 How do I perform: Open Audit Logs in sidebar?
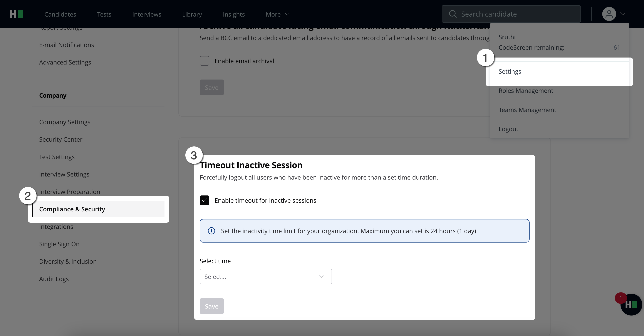pyautogui.click(x=54, y=279)
